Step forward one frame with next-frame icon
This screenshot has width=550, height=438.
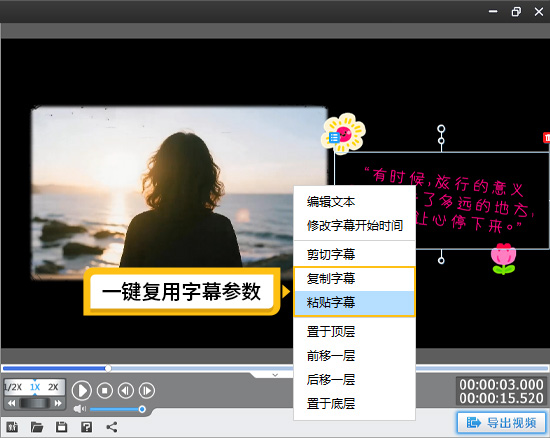pyautogui.click(x=147, y=390)
